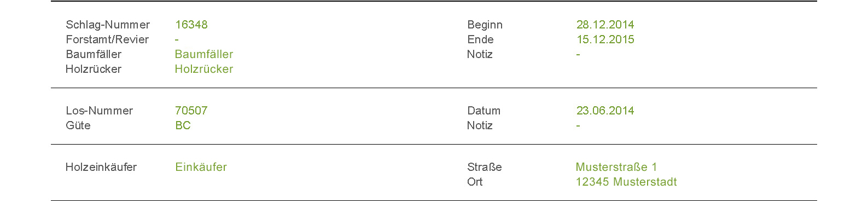Image resolution: width=868 pixels, height=201 pixels.
Task: Select the Holzeinkäufer label
Action: pos(101,167)
